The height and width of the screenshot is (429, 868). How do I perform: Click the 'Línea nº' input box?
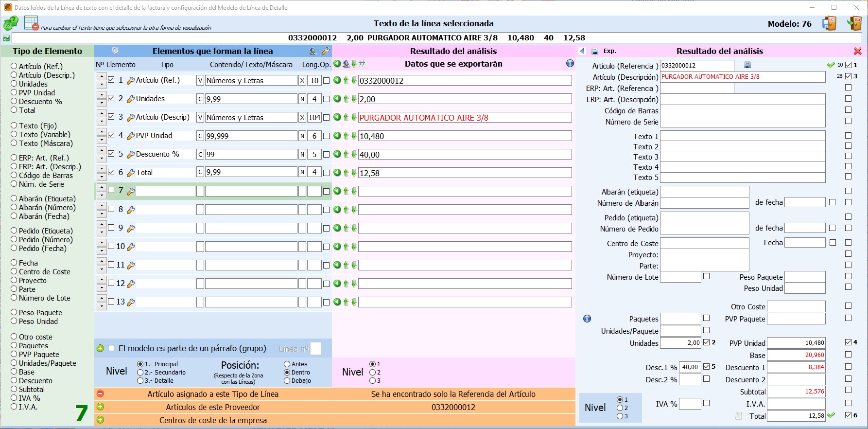pos(315,348)
